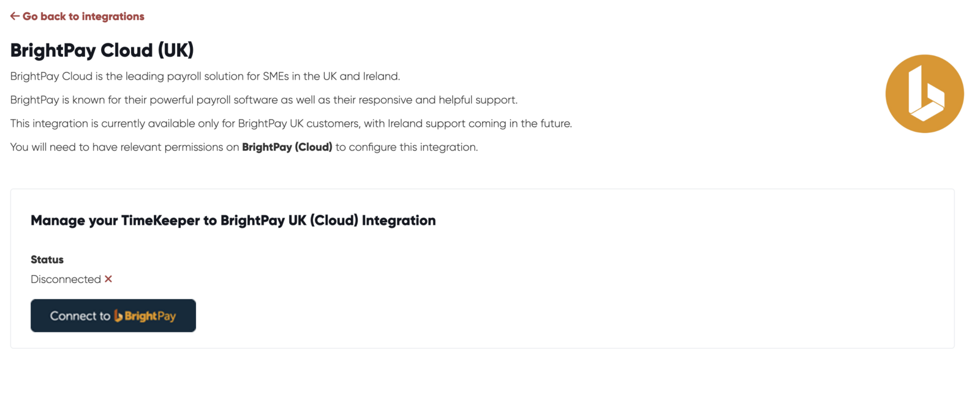Click the 'Disconnected' status text
The height and width of the screenshot is (403, 980).
66,279
